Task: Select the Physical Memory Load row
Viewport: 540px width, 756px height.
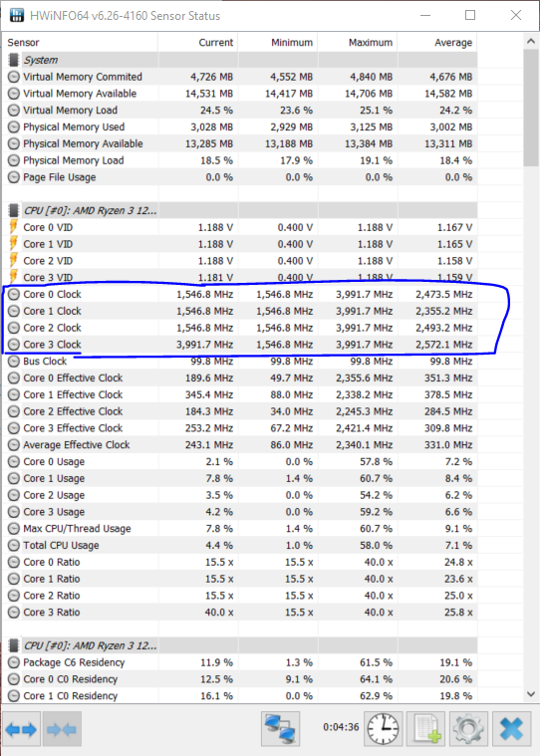Action: pyautogui.click(x=240, y=160)
